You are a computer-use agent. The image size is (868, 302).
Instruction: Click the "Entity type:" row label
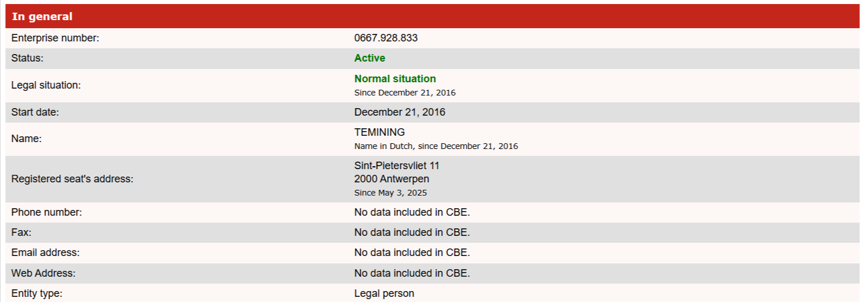click(x=37, y=293)
